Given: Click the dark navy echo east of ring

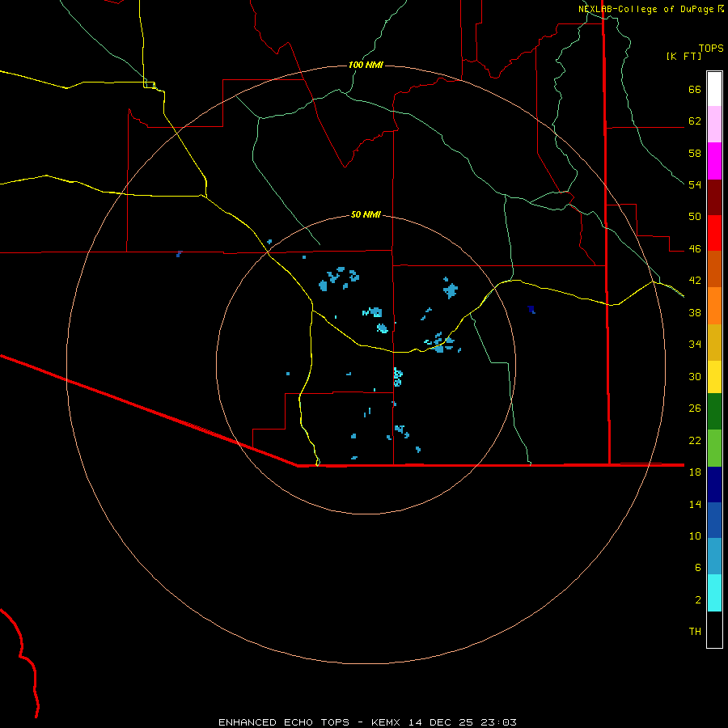Looking at the screenshot, I should 531,309.
